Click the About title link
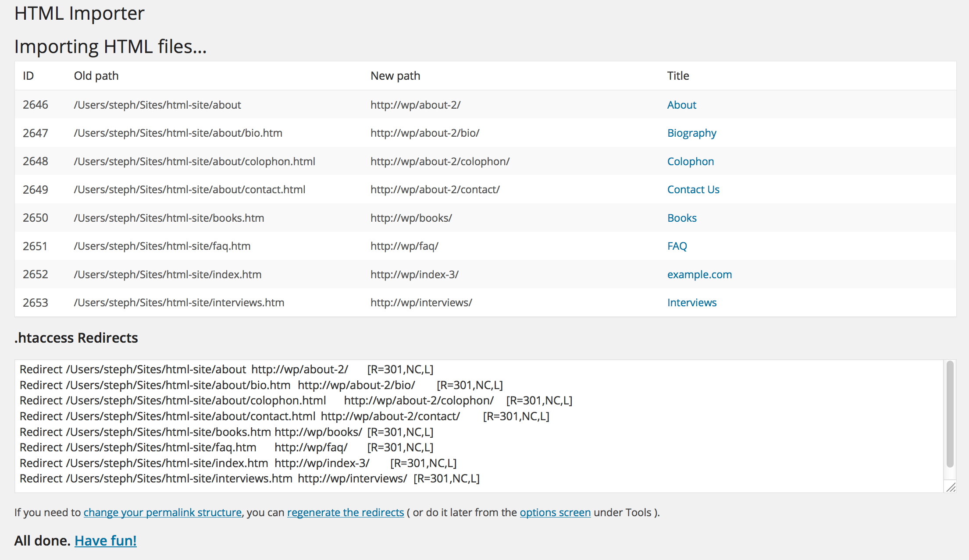 (x=681, y=105)
